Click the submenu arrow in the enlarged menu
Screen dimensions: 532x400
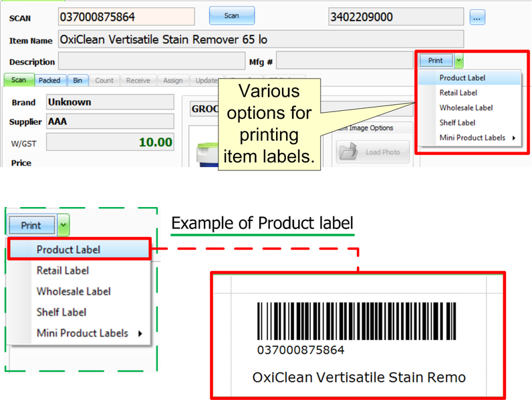pyautogui.click(x=140, y=334)
